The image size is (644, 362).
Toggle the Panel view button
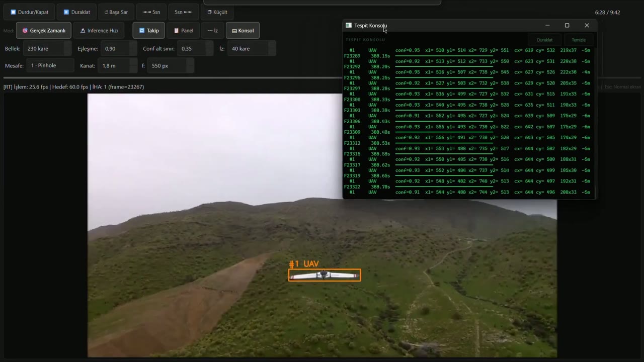pos(183,31)
